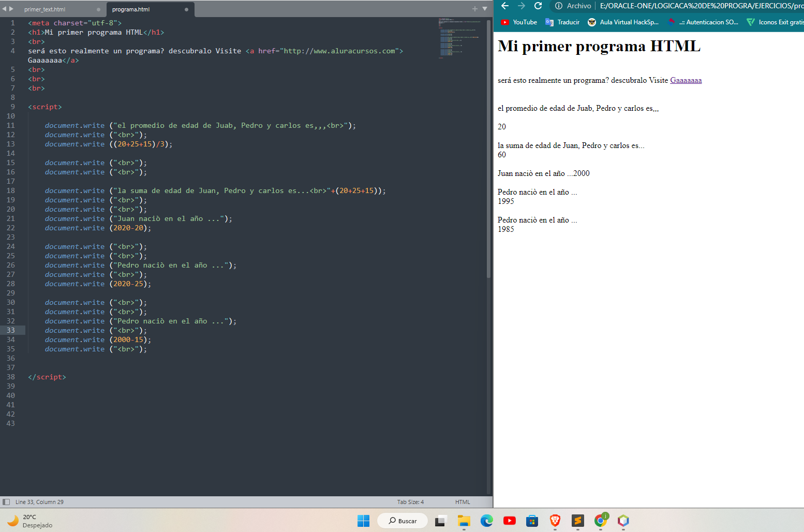Open Microsoft Store from the taskbar

point(532,521)
